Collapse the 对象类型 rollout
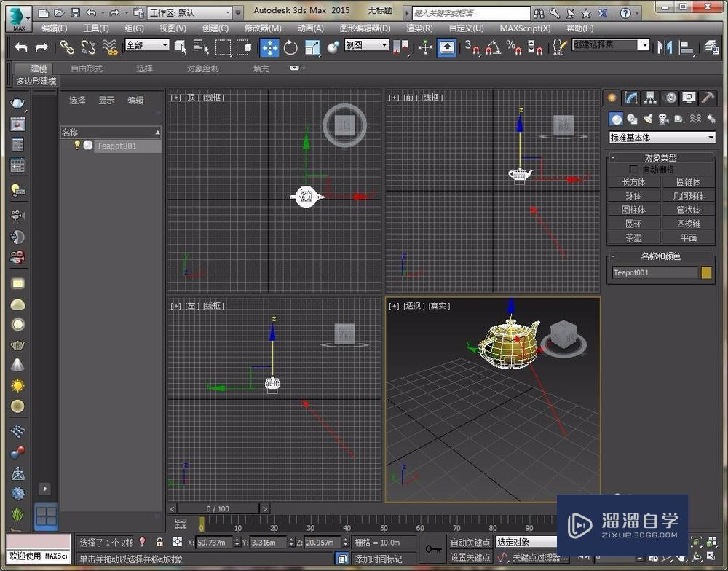The height and width of the screenshot is (571, 728). click(613, 157)
